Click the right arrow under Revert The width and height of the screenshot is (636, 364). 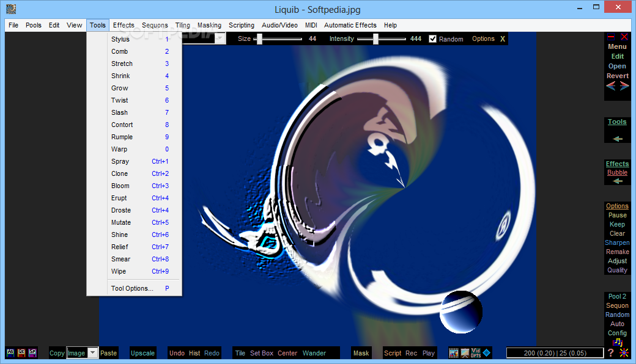(624, 86)
